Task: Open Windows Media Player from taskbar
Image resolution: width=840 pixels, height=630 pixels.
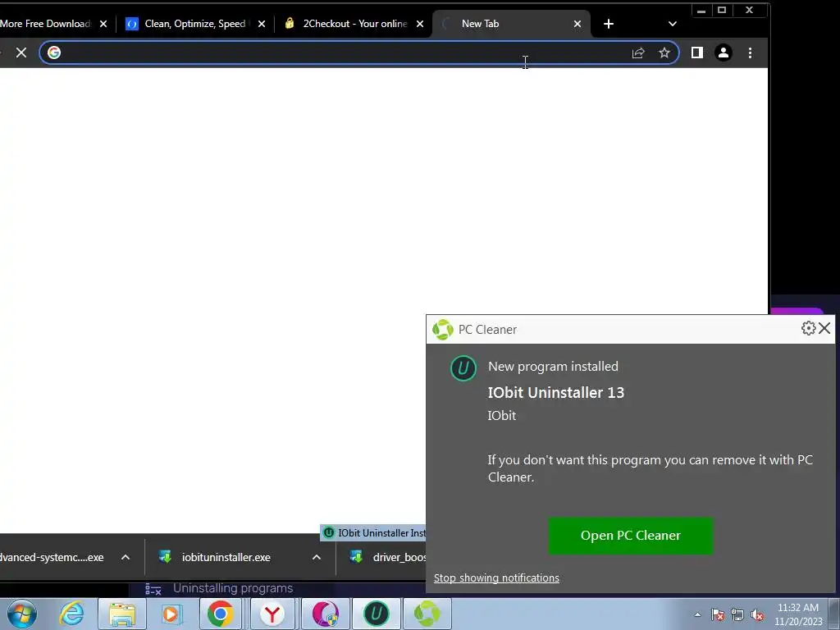Action: (x=171, y=614)
